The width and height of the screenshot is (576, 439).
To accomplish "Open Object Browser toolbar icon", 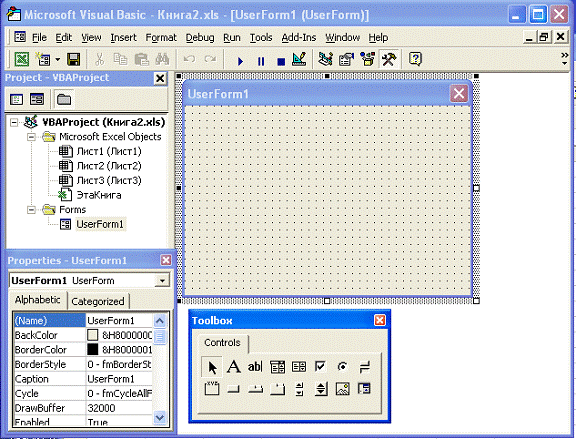I will [x=367, y=59].
